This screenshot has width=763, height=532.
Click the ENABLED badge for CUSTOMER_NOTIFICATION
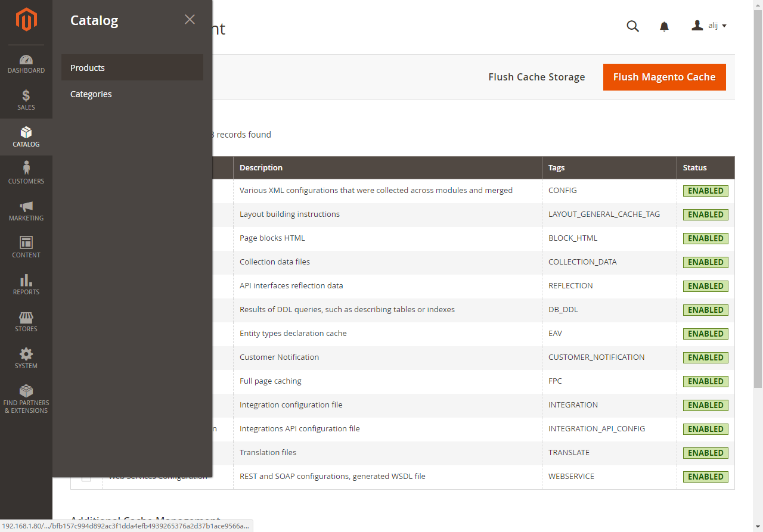click(706, 357)
